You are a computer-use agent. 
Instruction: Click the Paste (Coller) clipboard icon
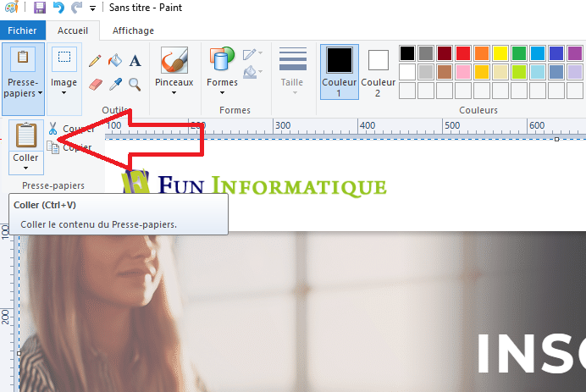pos(26,135)
